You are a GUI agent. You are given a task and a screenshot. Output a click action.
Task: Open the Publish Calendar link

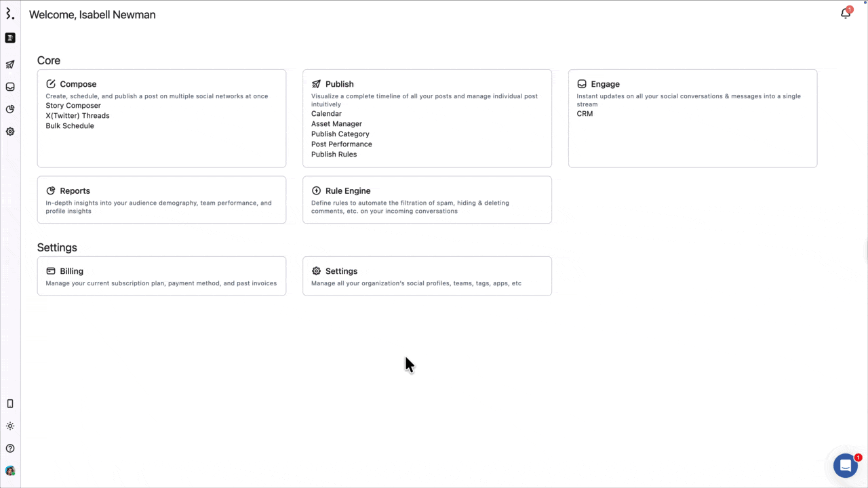pyautogui.click(x=326, y=114)
